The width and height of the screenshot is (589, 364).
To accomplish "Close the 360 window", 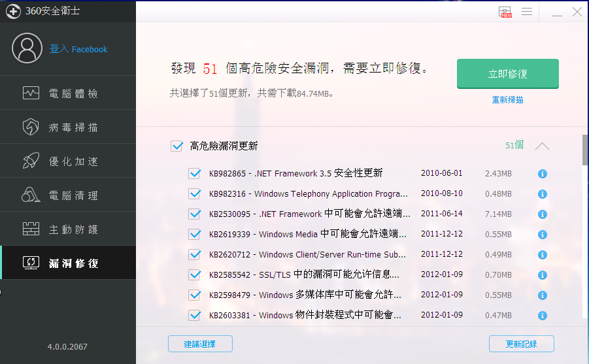I will click(x=577, y=12).
